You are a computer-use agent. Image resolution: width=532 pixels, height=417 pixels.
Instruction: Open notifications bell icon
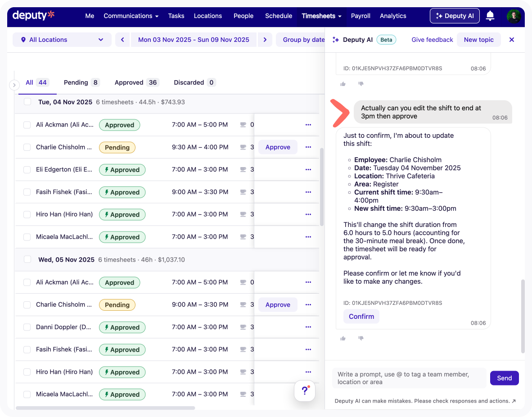pos(490,16)
